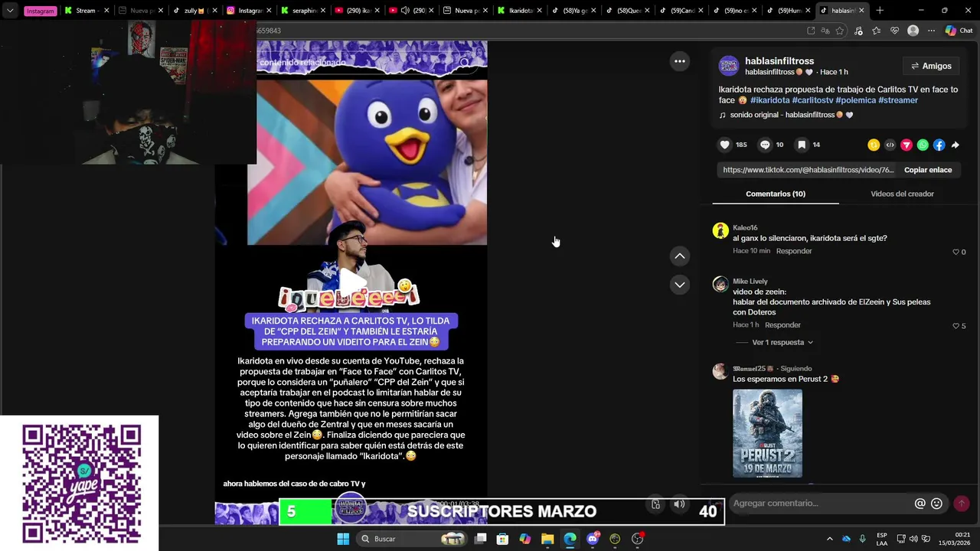980x551 pixels.
Task: Repost the video with yellow repost icon
Action: coord(874,145)
